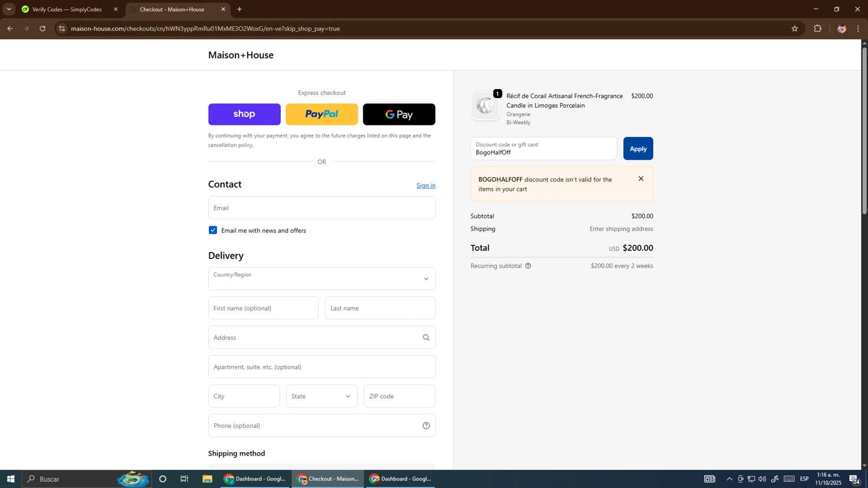Pay with the purple Shop Pay button
The image size is (868, 488).
coord(244,114)
